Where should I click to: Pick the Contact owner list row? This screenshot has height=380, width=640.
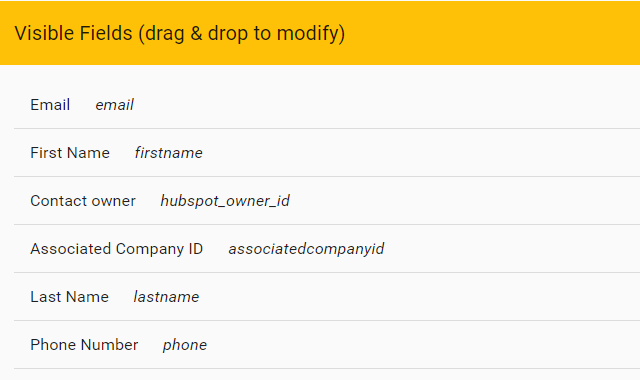pos(327,201)
